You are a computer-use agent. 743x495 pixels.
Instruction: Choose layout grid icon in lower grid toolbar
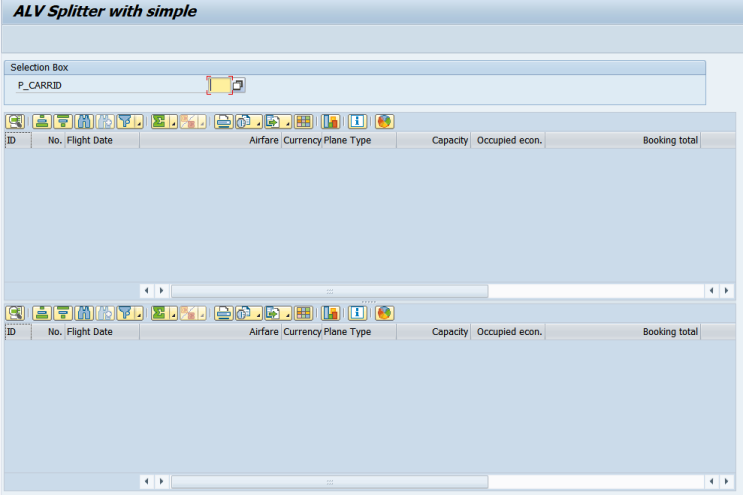point(303,313)
